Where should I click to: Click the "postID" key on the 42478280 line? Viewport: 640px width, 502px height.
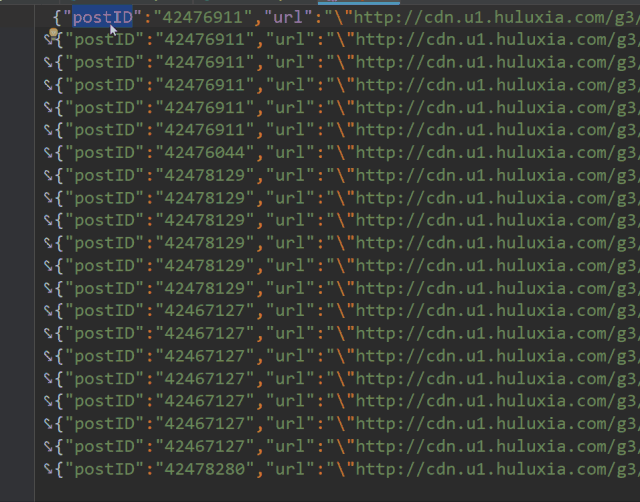[104, 469]
